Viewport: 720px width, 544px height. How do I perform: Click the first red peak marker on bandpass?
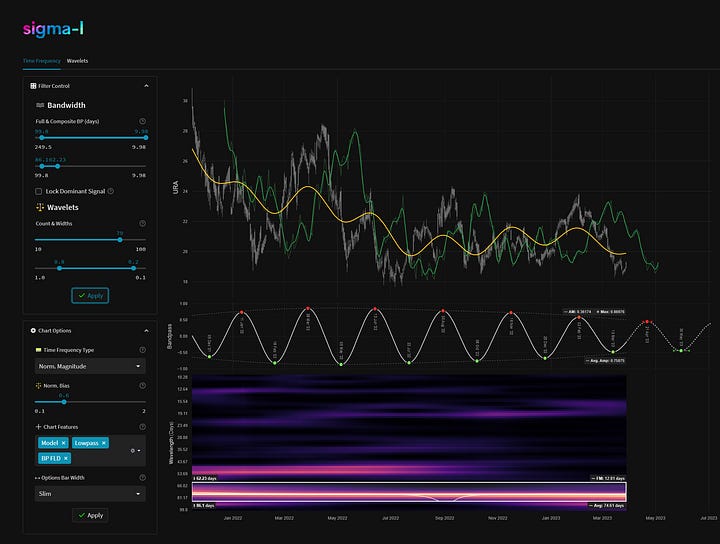(x=242, y=312)
